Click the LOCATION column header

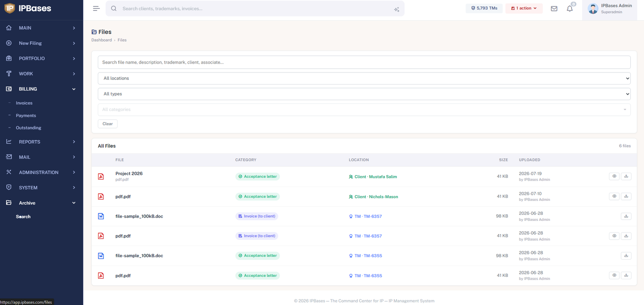359,160
